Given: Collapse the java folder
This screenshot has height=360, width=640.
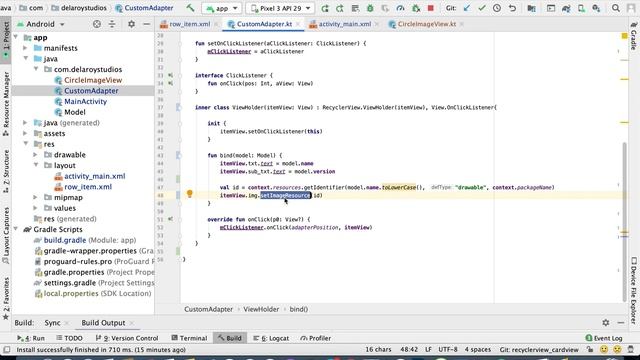Looking at the screenshot, I should (26, 58).
